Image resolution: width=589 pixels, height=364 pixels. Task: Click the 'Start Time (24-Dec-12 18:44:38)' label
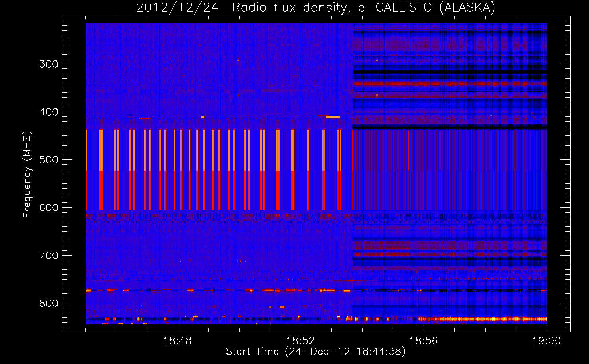tap(316, 352)
